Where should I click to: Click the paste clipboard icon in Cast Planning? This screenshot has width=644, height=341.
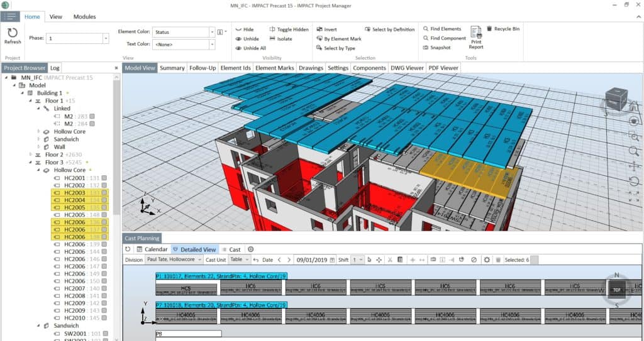(x=400, y=260)
